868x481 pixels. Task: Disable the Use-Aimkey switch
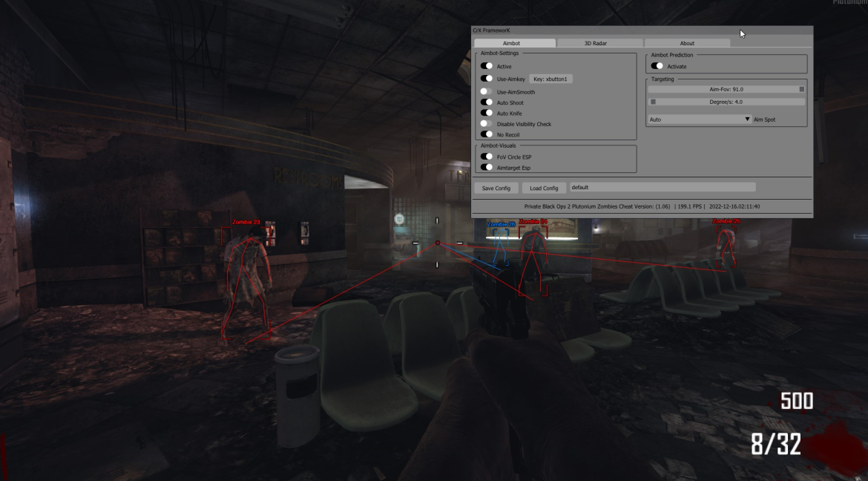click(x=487, y=79)
